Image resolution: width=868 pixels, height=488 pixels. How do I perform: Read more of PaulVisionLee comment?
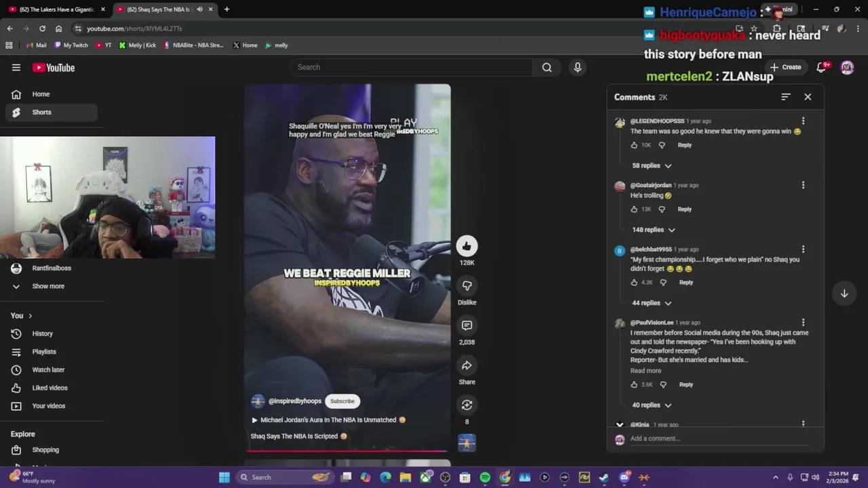pyautogui.click(x=646, y=371)
